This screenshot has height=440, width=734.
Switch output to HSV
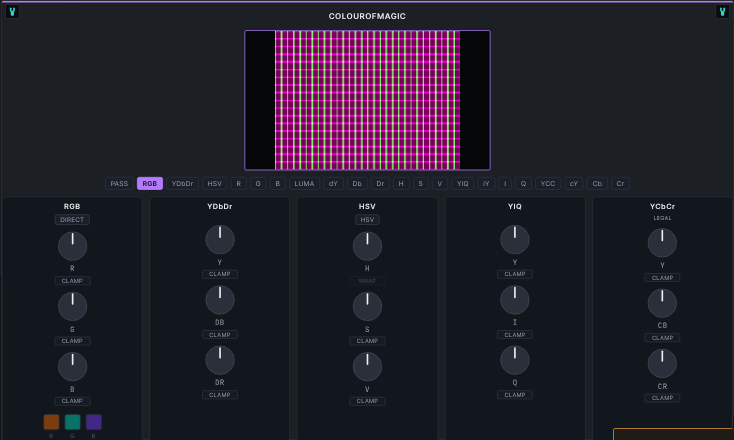pyautogui.click(x=215, y=183)
